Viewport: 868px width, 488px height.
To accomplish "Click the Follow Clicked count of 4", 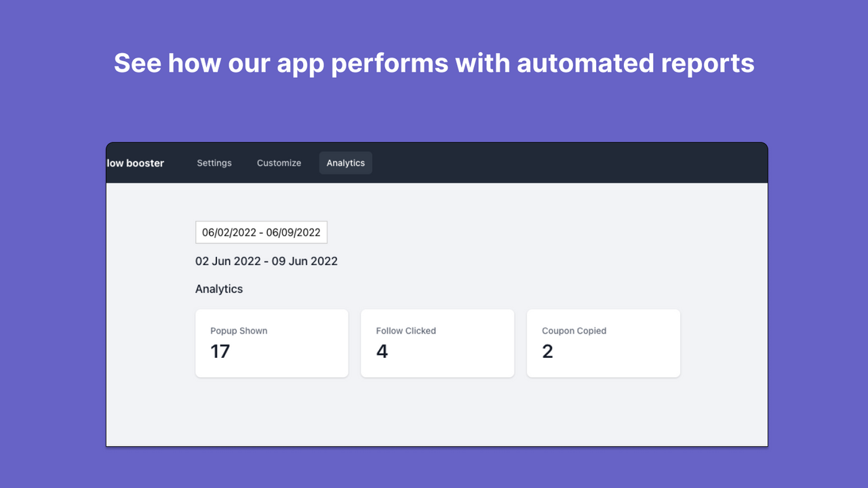I will pyautogui.click(x=381, y=352).
